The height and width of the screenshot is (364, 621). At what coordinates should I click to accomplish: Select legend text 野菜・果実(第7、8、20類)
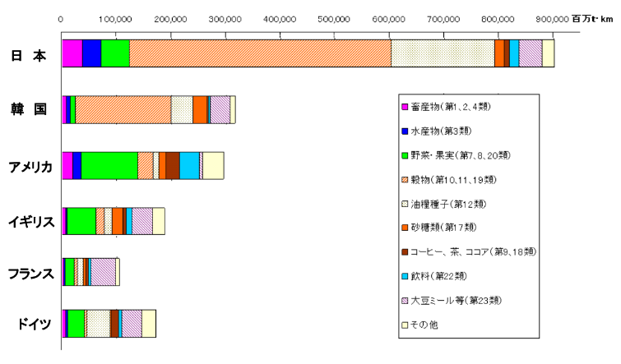[x=461, y=155]
